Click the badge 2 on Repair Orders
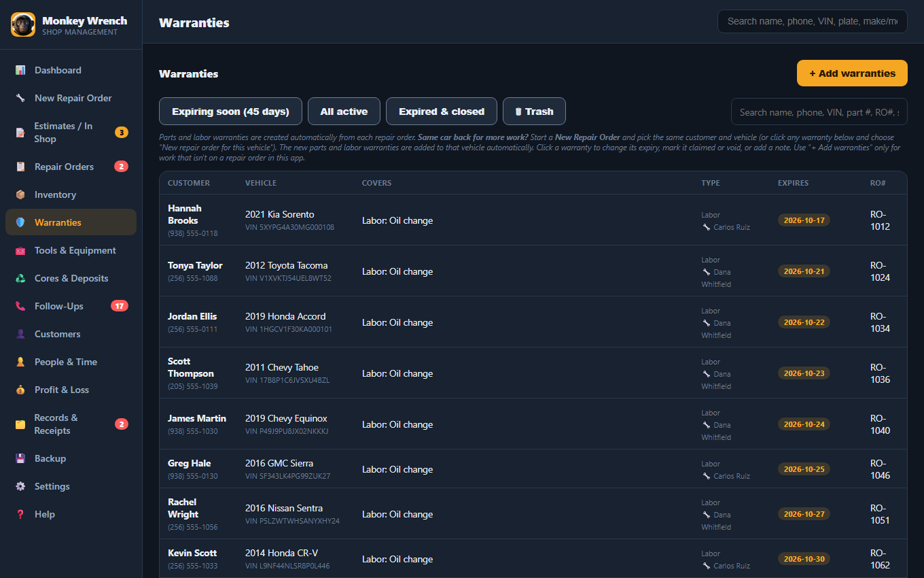924x578 pixels. pyautogui.click(x=122, y=167)
